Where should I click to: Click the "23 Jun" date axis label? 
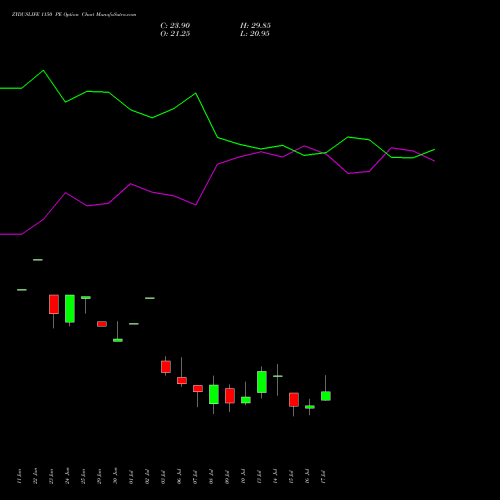pyautogui.click(x=51, y=476)
